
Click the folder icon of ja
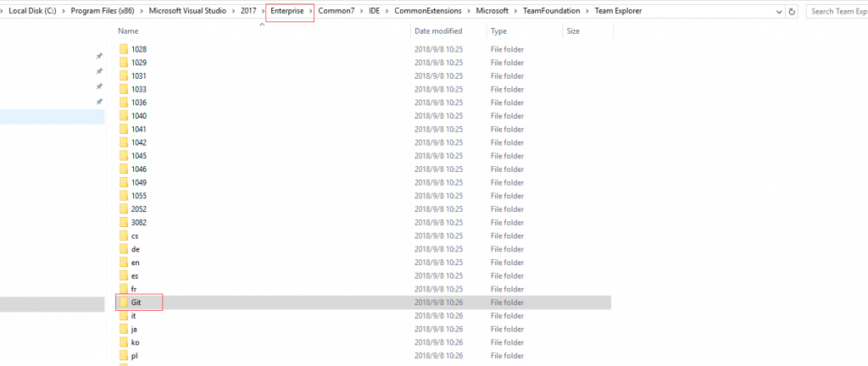124,329
